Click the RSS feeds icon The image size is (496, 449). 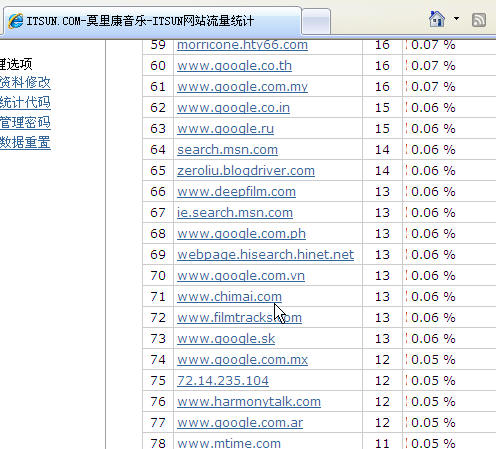tap(479, 20)
